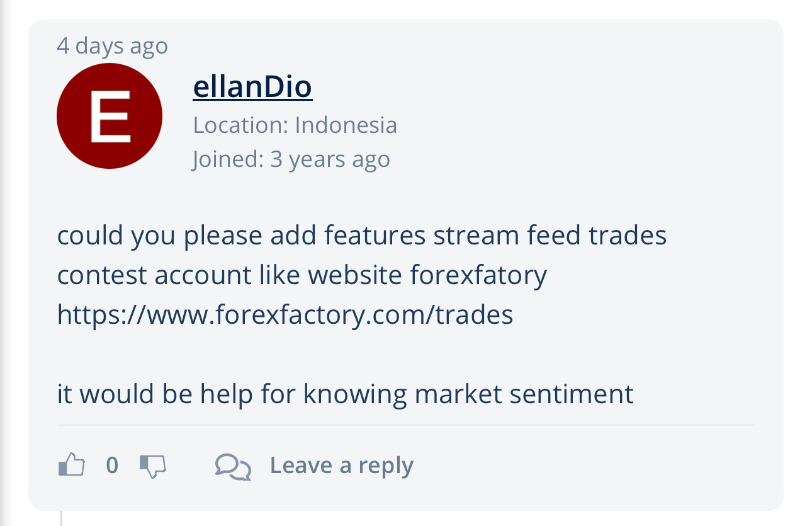The width and height of the screenshot is (812, 526).
Task: Click the market sentiment sentence
Action: 346,394
